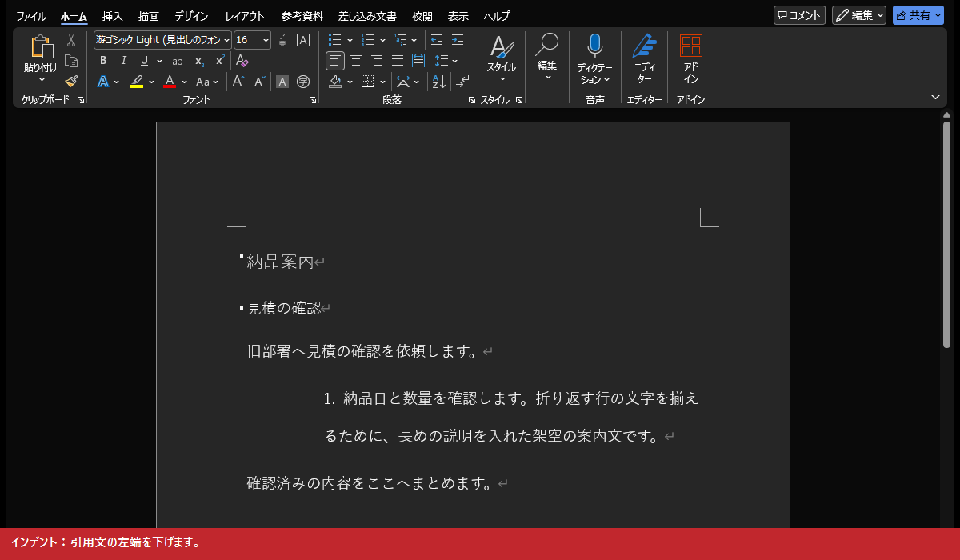Open font dialog launcher
Viewport: 960px width, 560px height.
(x=313, y=100)
